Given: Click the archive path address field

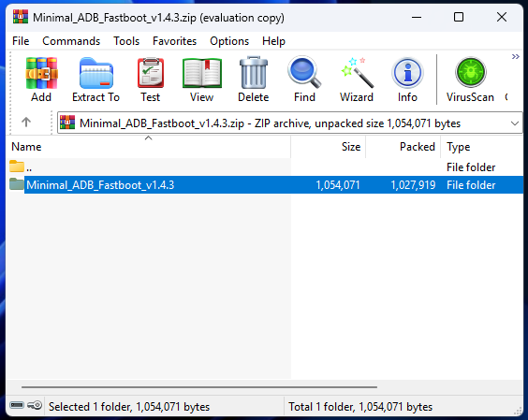Looking at the screenshot, I should [289, 123].
